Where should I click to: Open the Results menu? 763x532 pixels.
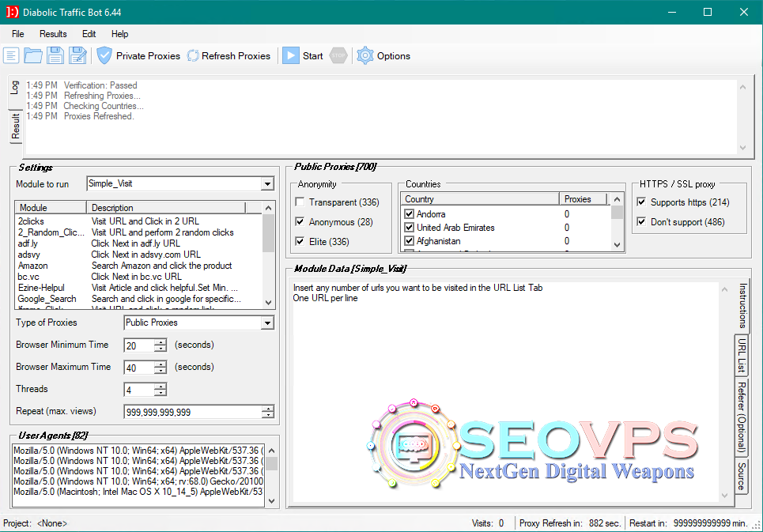point(53,34)
